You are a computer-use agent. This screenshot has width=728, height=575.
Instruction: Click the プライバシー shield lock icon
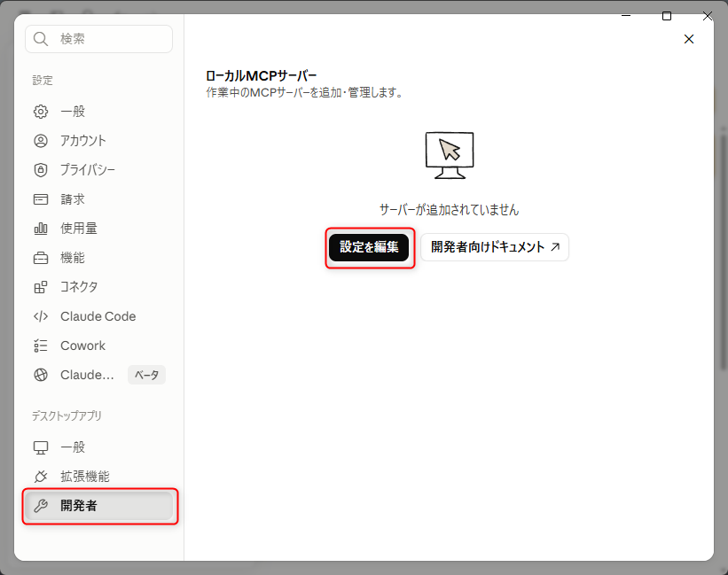pyautogui.click(x=41, y=170)
